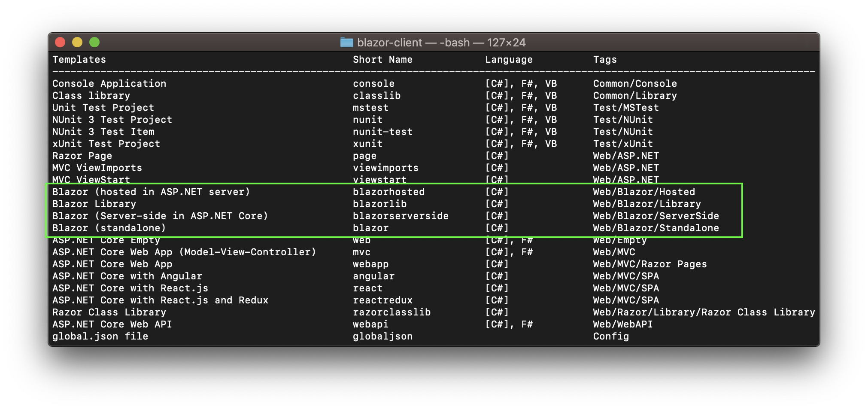Click 'Unit Test Project' template name
Screen dimensions: 868x410
click(103, 108)
